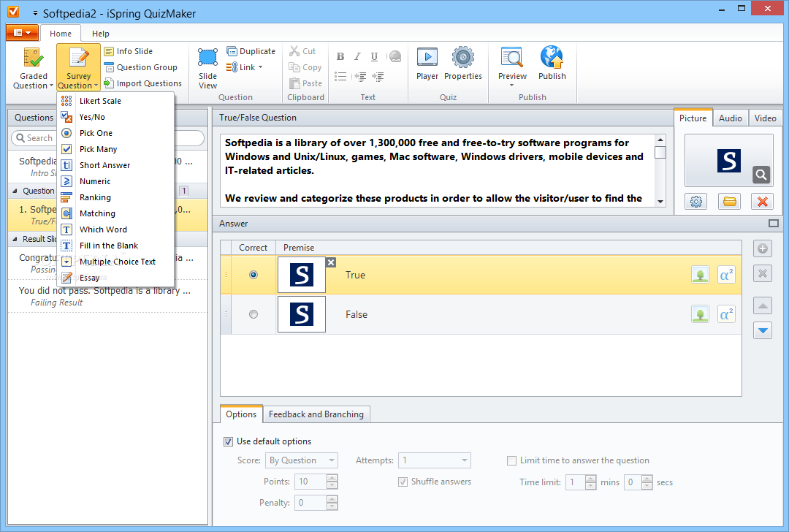Add picture to the True answer
This screenshot has width=789, height=532.
[x=700, y=275]
